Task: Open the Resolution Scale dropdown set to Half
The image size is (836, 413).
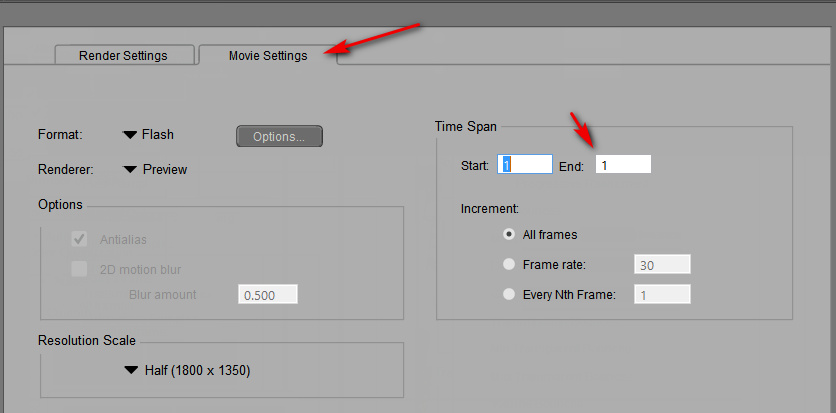Action: pyautogui.click(x=187, y=371)
